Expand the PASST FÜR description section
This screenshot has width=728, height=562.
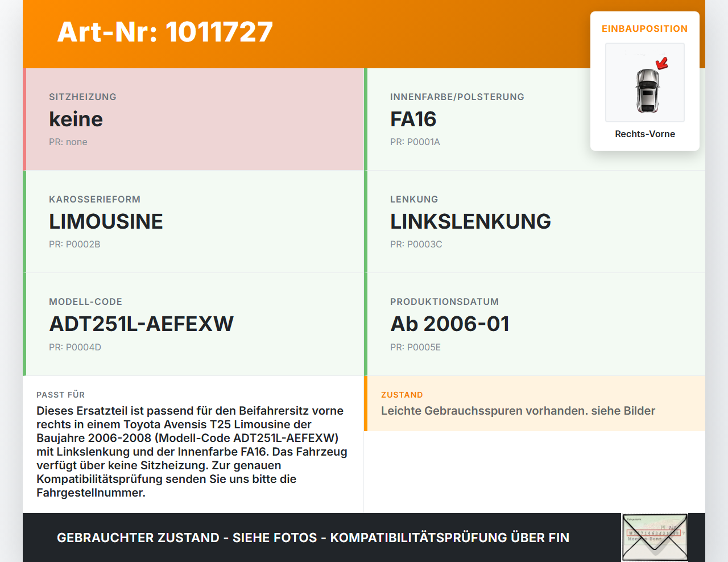[x=193, y=444]
